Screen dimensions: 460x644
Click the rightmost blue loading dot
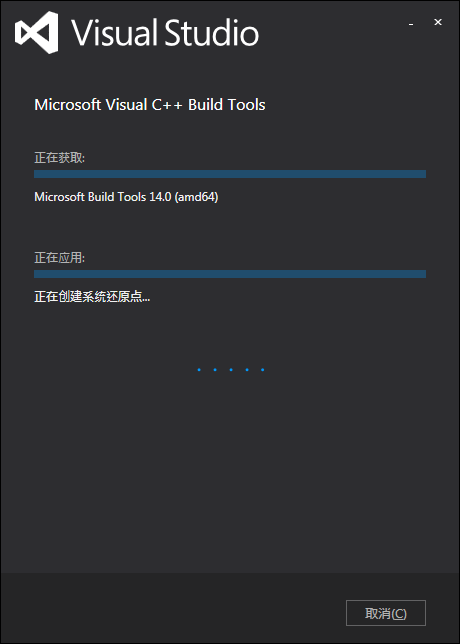262,370
